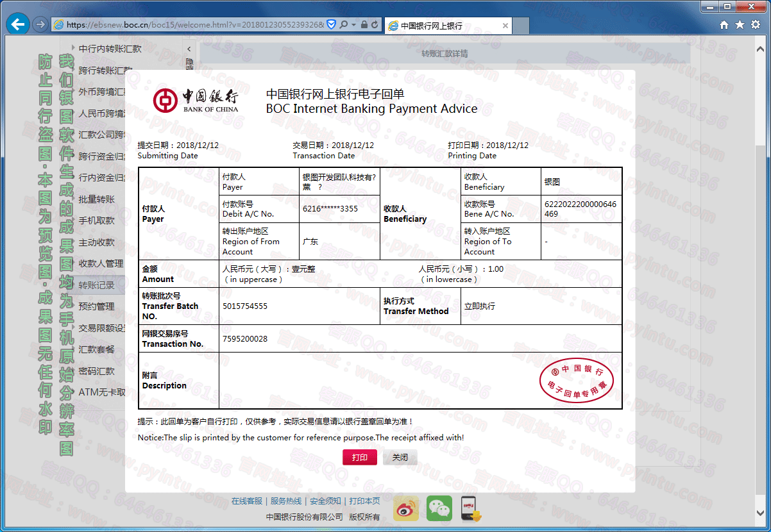Open the WeChat icon in footer
Screen dimensions: 771x532
point(439,508)
